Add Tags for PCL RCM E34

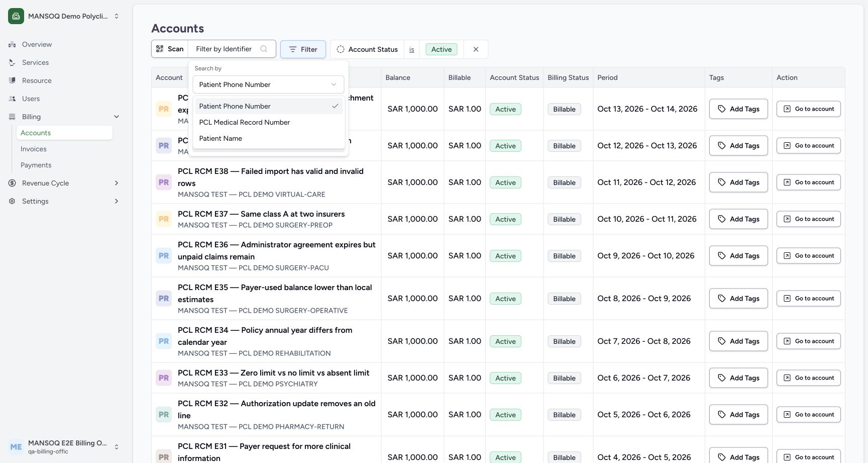[x=738, y=341]
